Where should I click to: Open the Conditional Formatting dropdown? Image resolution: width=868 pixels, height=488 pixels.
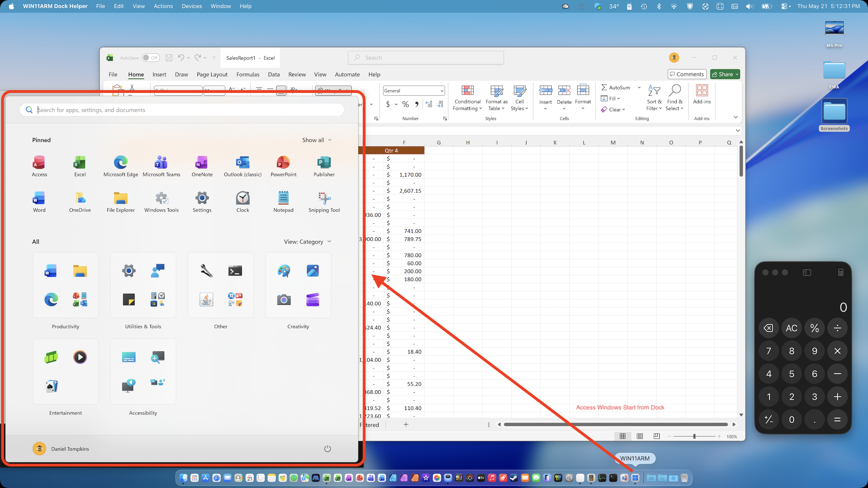tap(468, 98)
